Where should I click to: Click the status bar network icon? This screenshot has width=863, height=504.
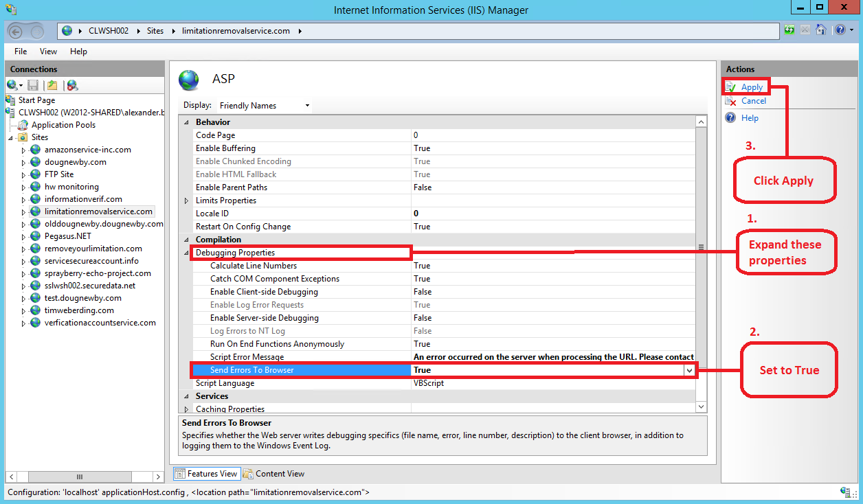pyautogui.click(x=846, y=492)
